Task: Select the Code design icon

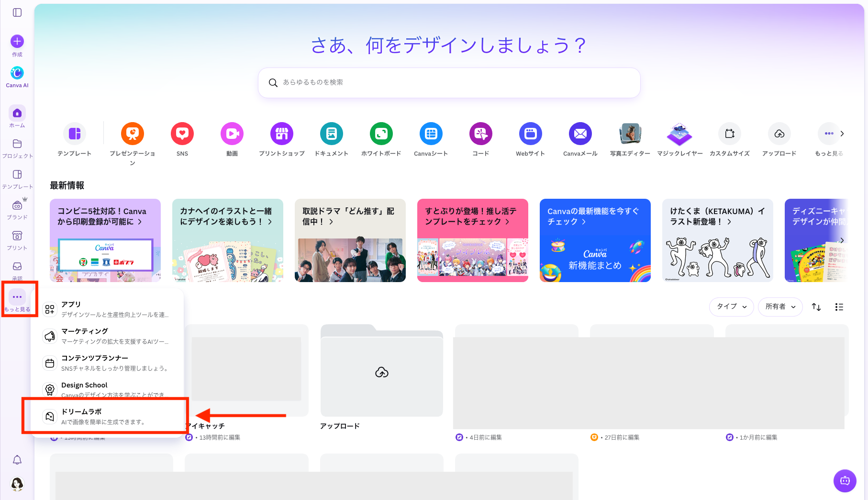Action: pos(481,134)
